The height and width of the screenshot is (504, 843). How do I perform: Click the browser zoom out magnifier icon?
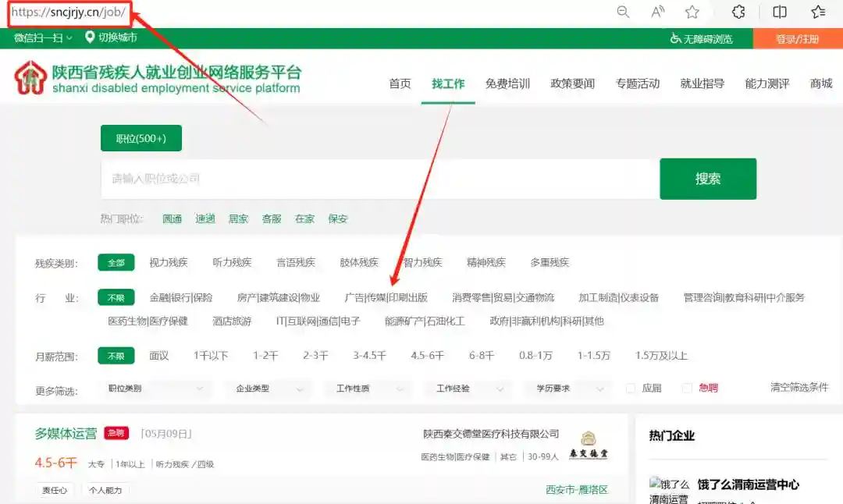[x=623, y=12]
